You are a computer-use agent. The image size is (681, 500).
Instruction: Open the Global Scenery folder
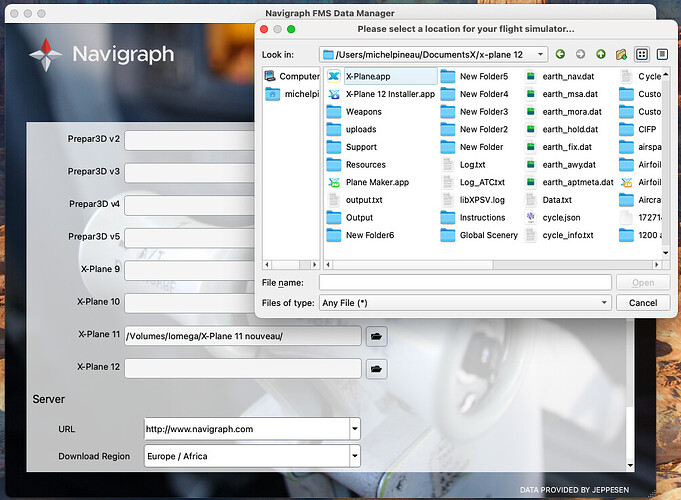tap(479, 235)
